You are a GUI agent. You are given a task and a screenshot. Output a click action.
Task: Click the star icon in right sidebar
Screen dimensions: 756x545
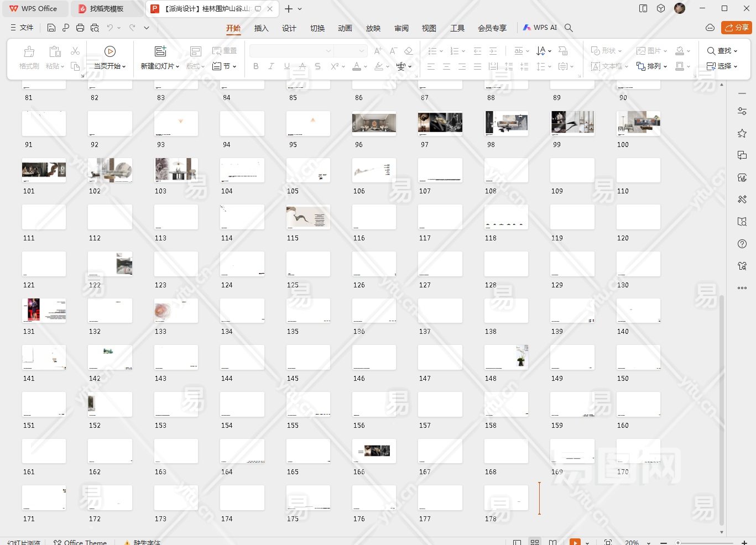point(742,133)
